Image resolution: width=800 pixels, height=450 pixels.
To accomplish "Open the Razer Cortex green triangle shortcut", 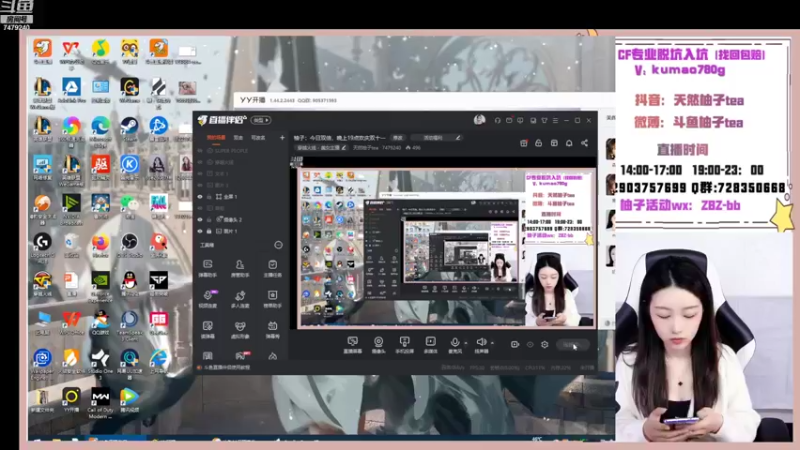I will (71, 208).
